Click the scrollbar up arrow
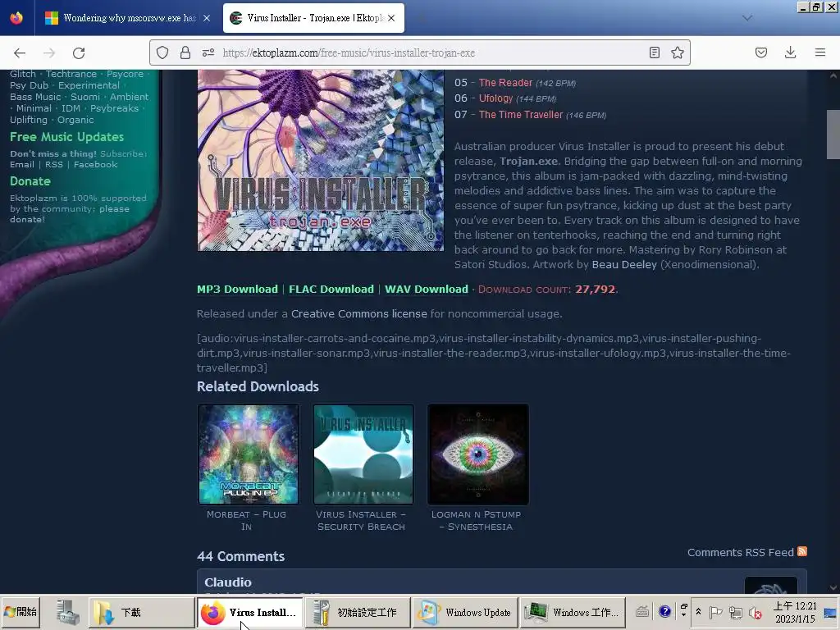 833,75
